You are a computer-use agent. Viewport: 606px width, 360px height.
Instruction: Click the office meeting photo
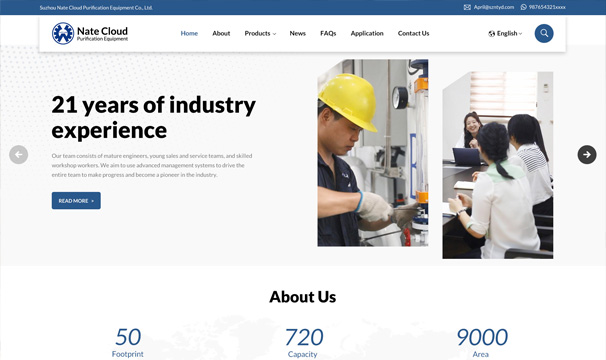click(498, 165)
